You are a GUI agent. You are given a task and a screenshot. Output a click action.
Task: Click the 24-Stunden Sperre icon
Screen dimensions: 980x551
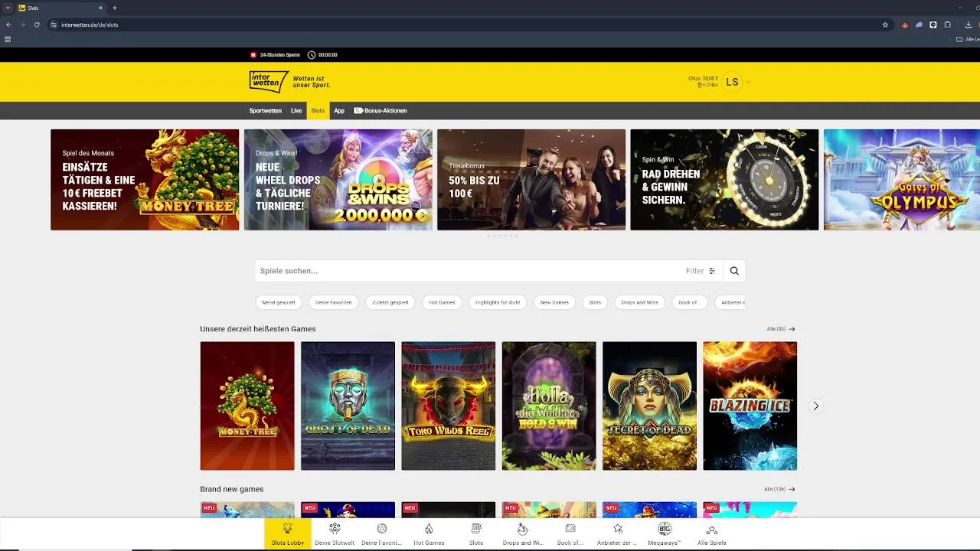(253, 55)
